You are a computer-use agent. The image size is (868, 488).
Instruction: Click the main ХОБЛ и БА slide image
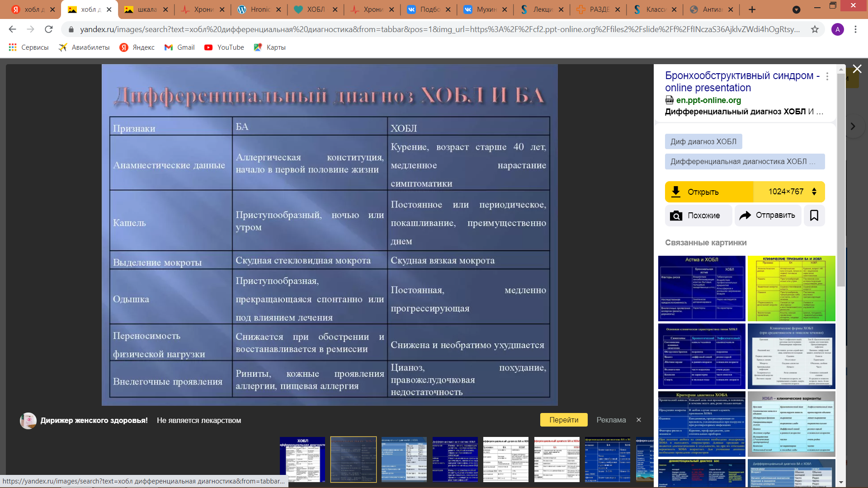click(x=329, y=235)
